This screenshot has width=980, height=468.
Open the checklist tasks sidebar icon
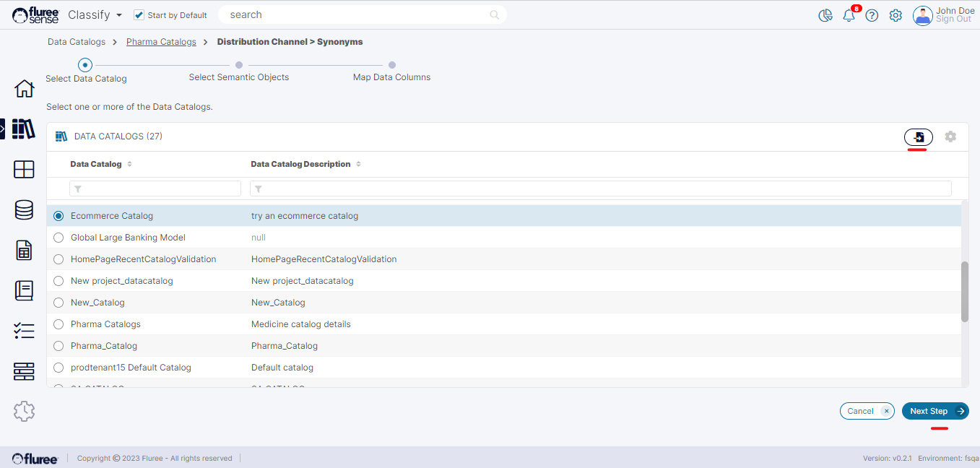[x=24, y=331]
